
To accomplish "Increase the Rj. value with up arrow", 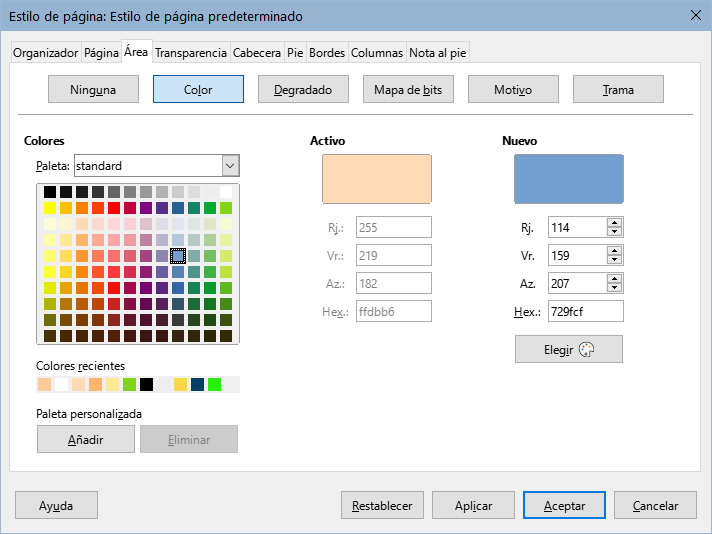I will point(615,222).
